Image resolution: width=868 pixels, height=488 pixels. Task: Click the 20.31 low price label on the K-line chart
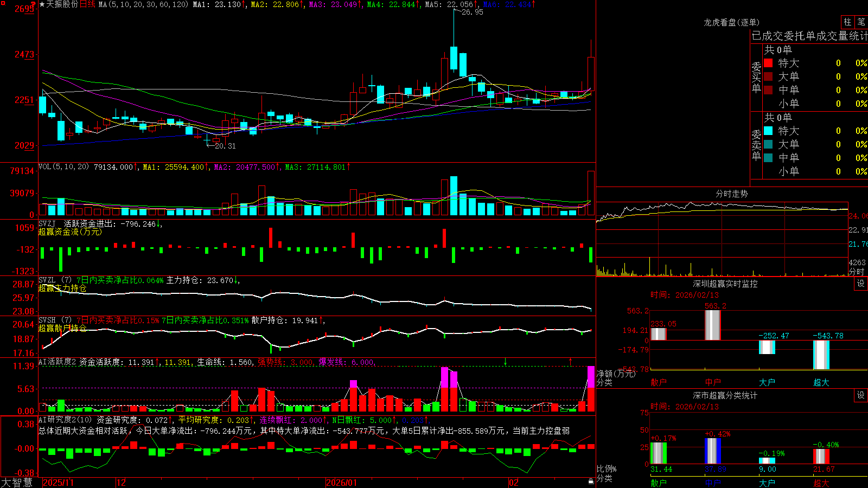(x=225, y=146)
